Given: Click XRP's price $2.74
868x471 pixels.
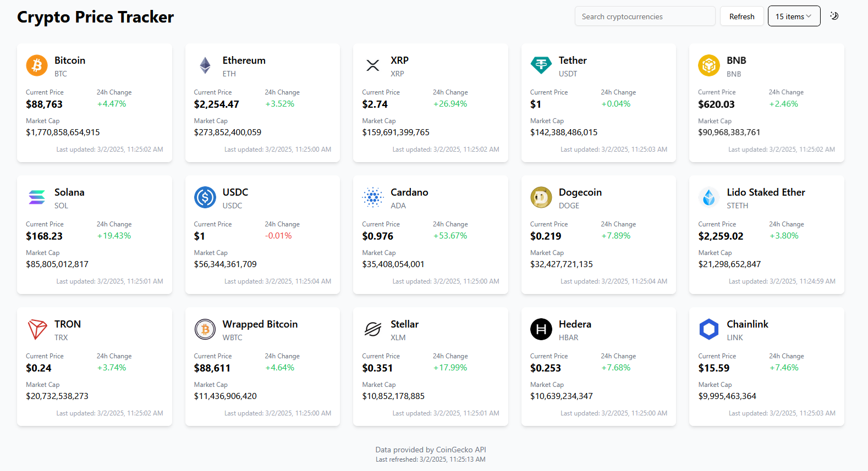Looking at the screenshot, I should pyautogui.click(x=375, y=104).
